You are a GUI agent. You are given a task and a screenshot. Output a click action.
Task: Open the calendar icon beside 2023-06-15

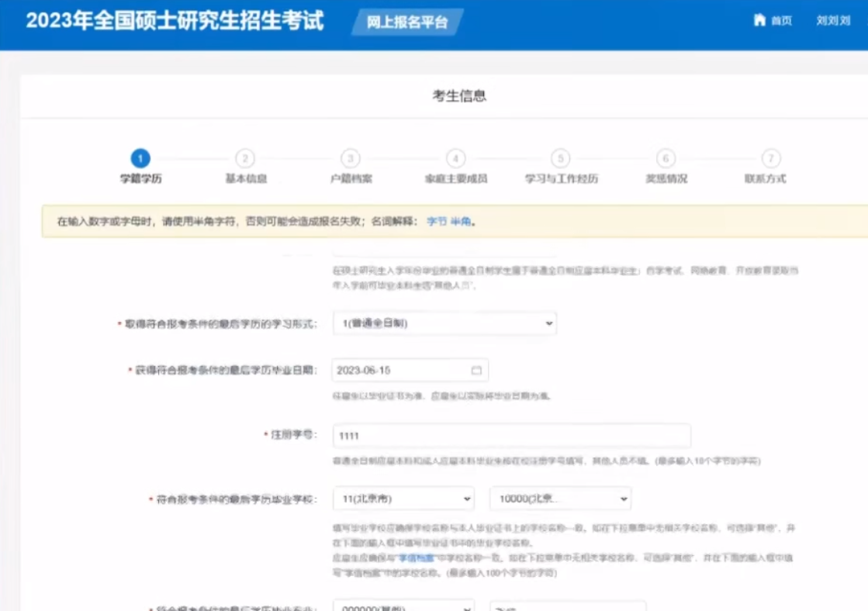coord(476,370)
